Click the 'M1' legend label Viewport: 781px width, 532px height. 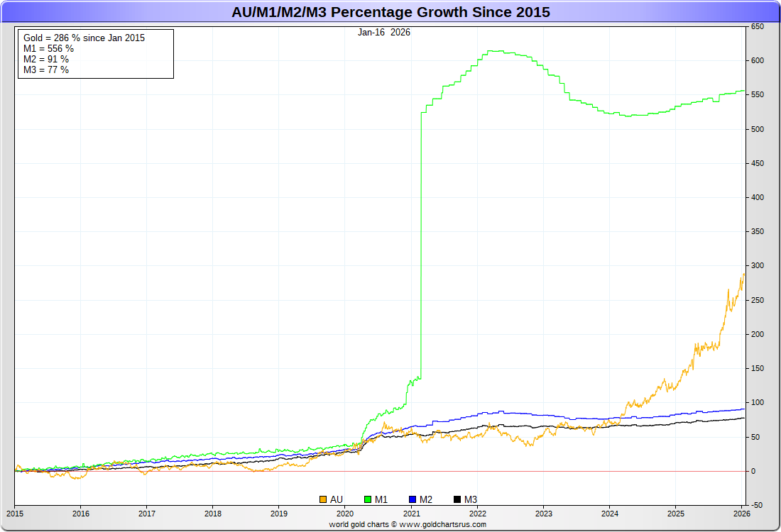click(x=381, y=499)
